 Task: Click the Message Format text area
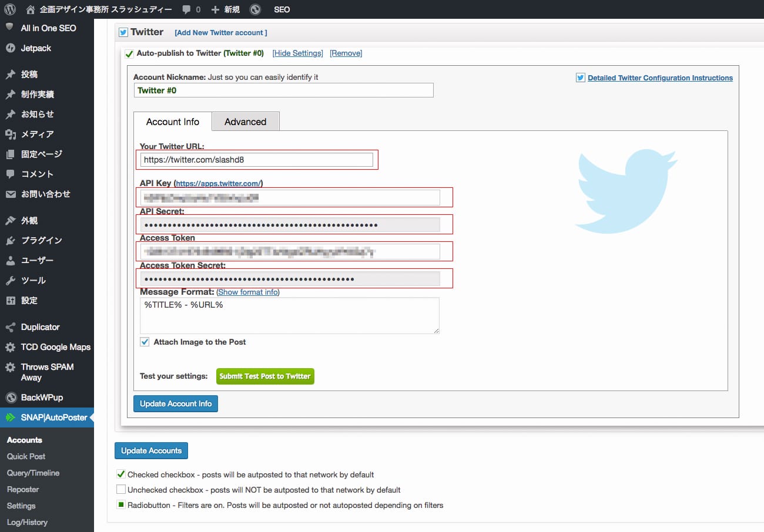[290, 315]
